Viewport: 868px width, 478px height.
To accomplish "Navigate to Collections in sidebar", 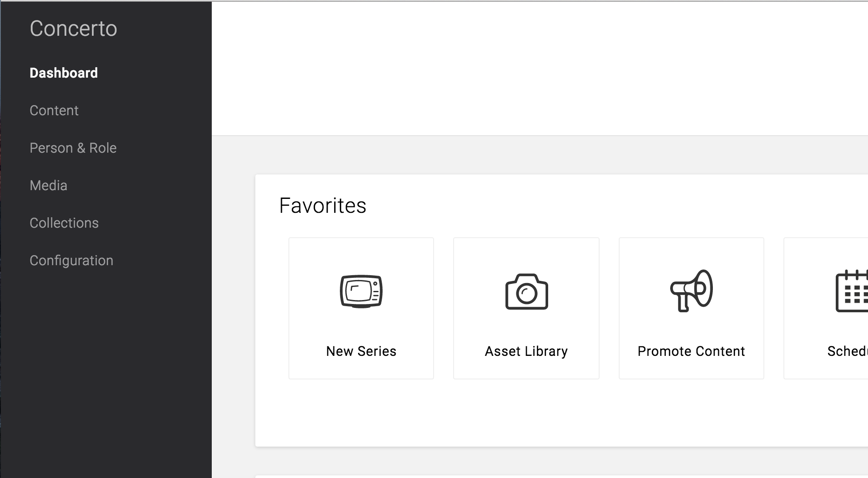I will [64, 223].
